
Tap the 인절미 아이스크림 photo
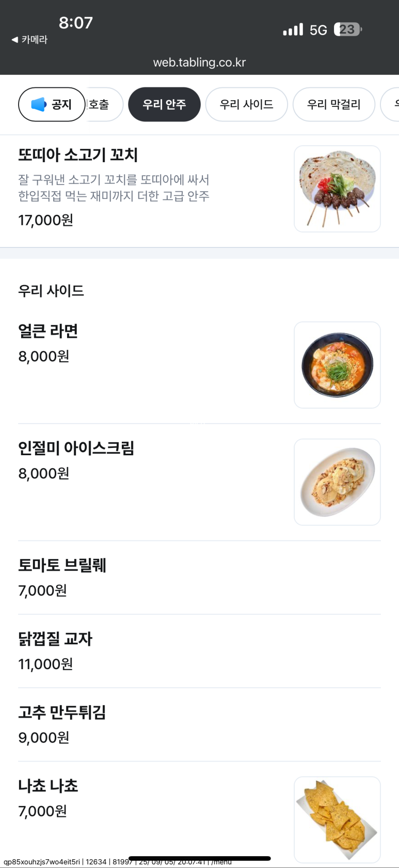337,482
